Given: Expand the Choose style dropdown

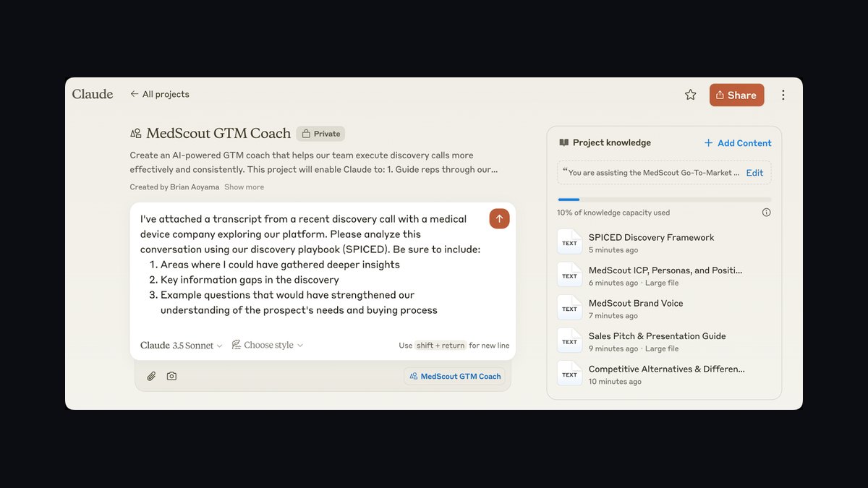Looking at the screenshot, I should pos(268,346).
